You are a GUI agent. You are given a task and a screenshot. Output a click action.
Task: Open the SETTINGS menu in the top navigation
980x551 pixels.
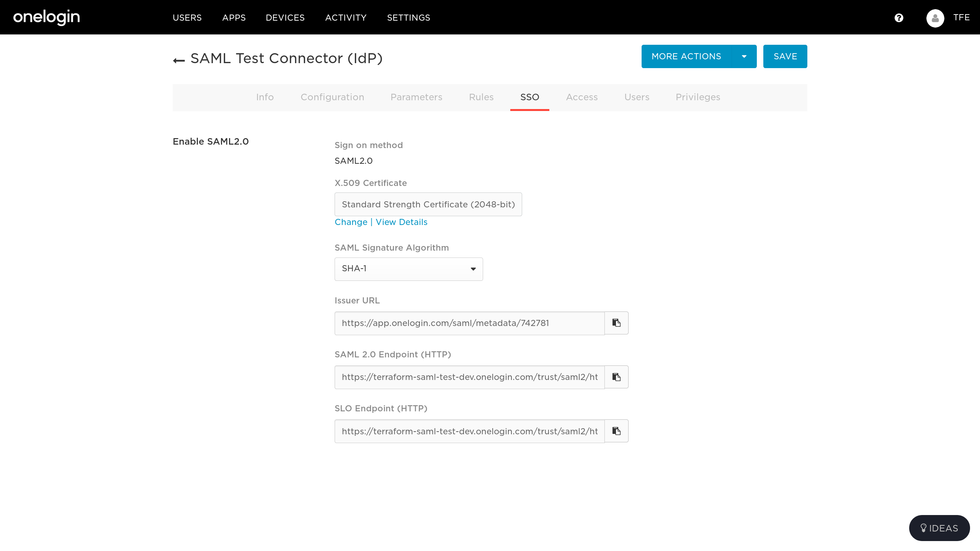(x=408, y=18)
